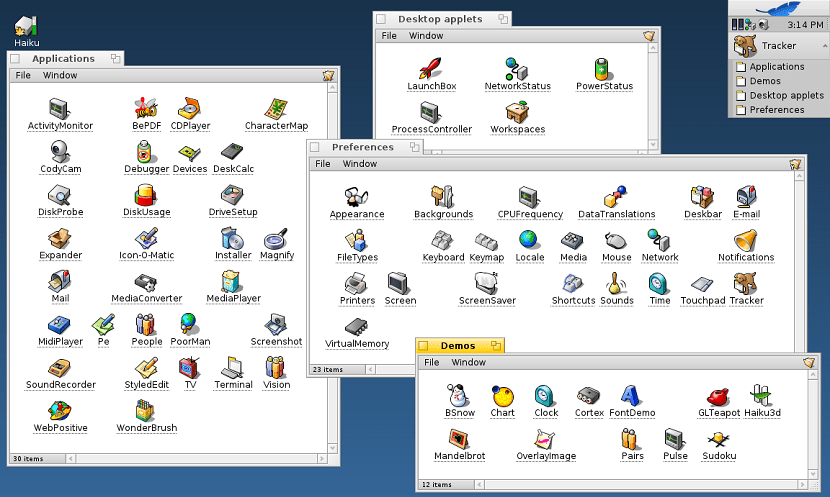Click left arrow on Preferences horizontal scrollbar
Image resolution: width=830 pixels, height=497 pixels.
click(370, 369)
